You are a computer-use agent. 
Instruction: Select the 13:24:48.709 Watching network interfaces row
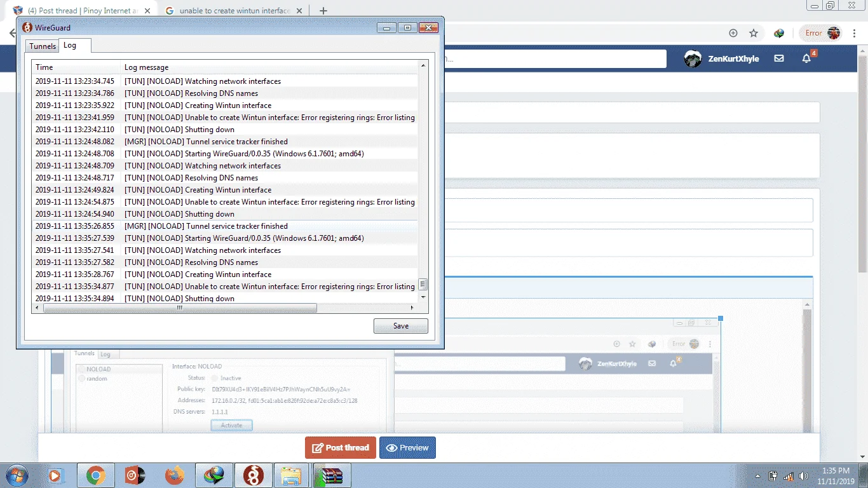(225, 166)
